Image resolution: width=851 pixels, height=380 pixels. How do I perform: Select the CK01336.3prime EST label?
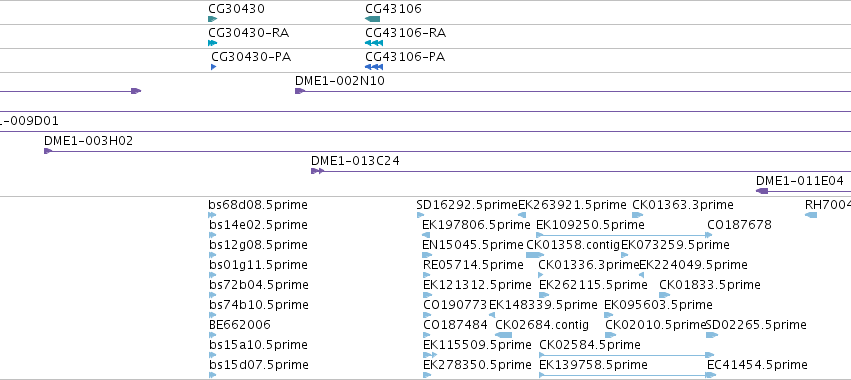(589, 265)
